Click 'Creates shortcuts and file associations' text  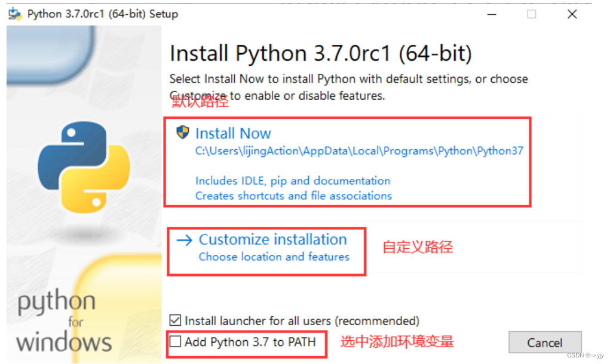click(293, 196)
